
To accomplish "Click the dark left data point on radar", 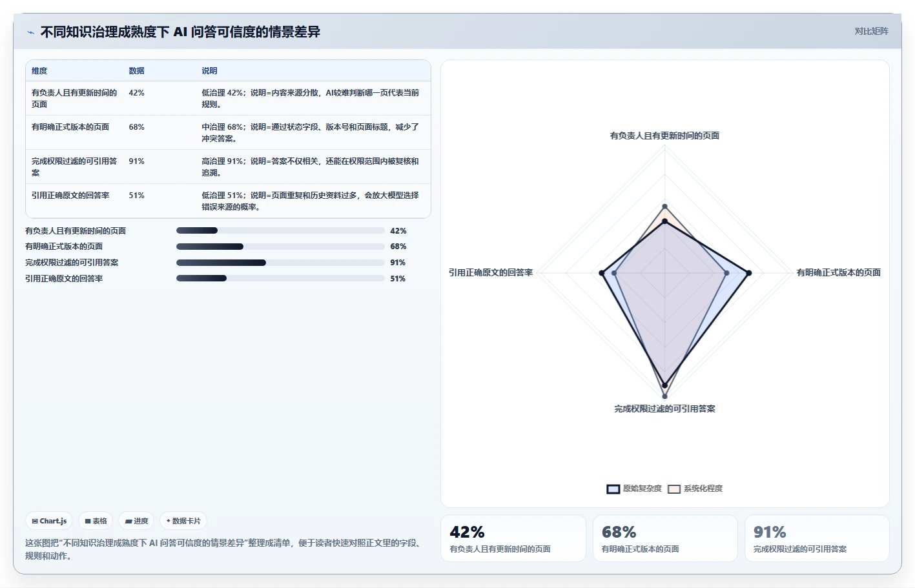I will tap(602, 273).
